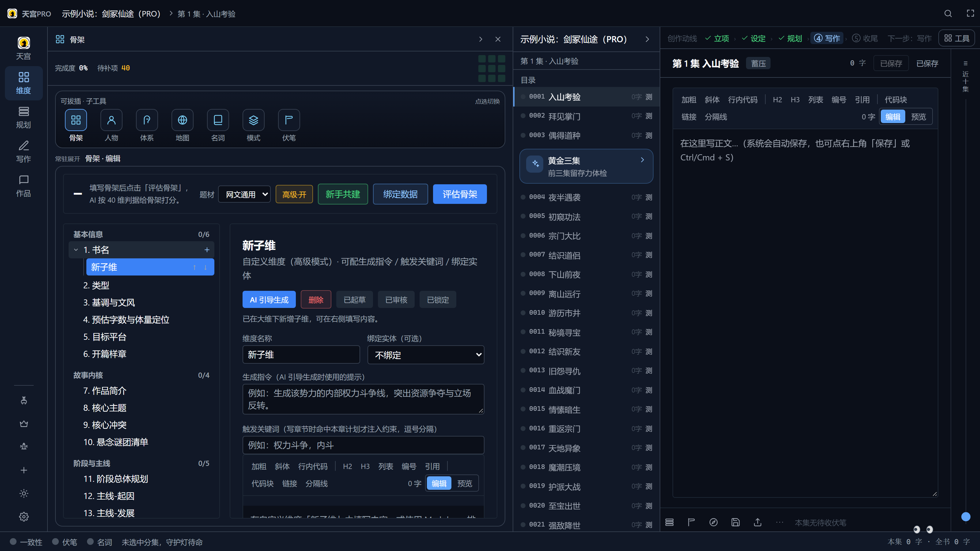Screen dimensions: 980x551
Task: Click the 触发关键词 input field
Action: pos(363,445)
